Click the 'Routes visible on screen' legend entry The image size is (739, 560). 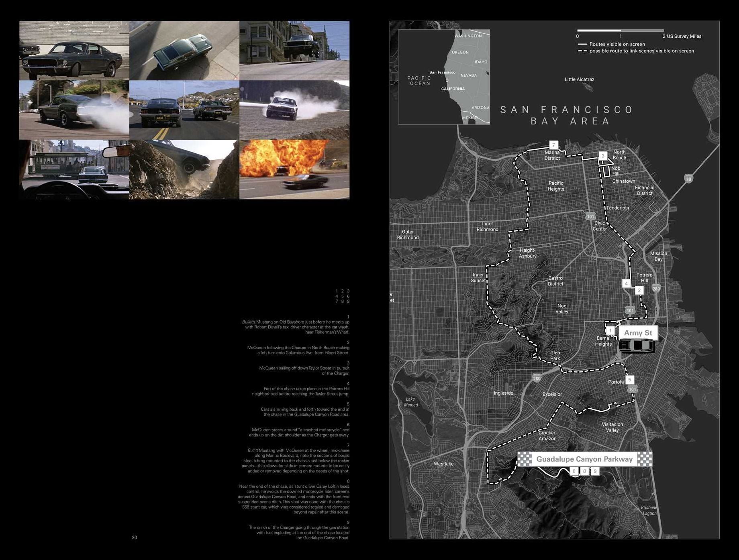(x=617, y=44)
